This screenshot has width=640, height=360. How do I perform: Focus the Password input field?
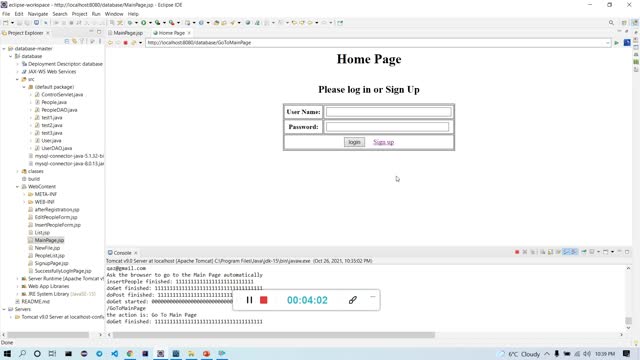pos(387,127)
